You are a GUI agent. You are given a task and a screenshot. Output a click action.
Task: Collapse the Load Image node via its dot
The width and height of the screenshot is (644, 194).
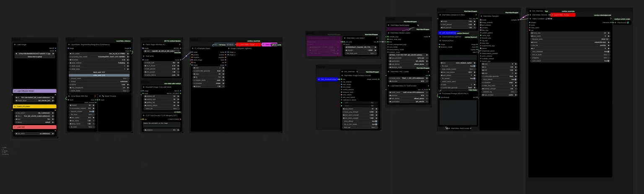[x=14, y=45]
